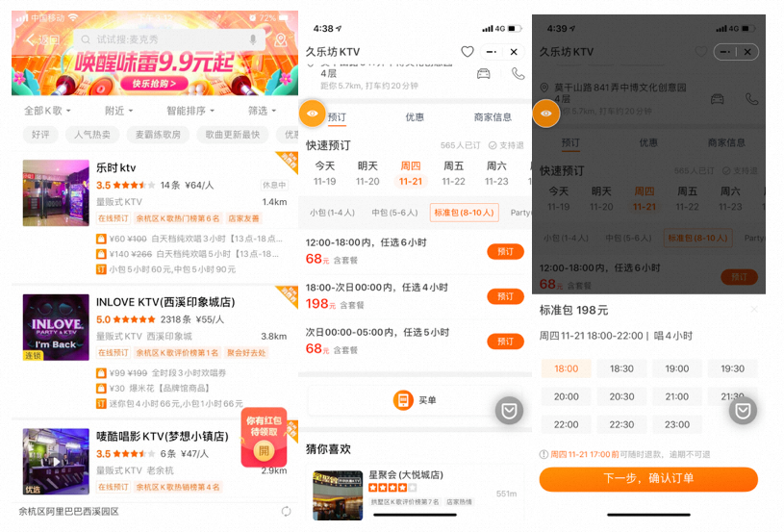
Task: Open the 快乐抢购 banner button
Action: coord(155,84)
